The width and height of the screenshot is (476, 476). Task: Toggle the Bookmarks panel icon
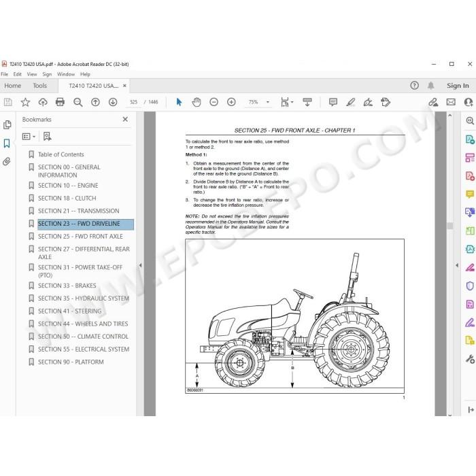7,143
